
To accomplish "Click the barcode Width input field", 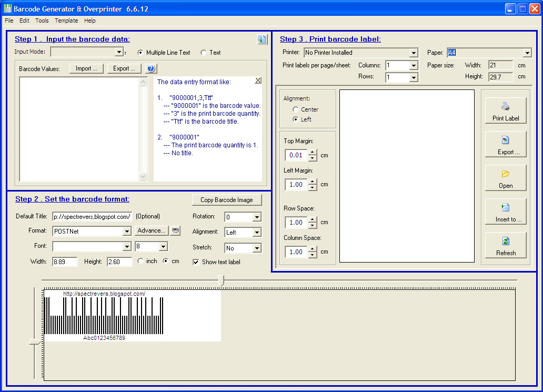I will point(65,262).
